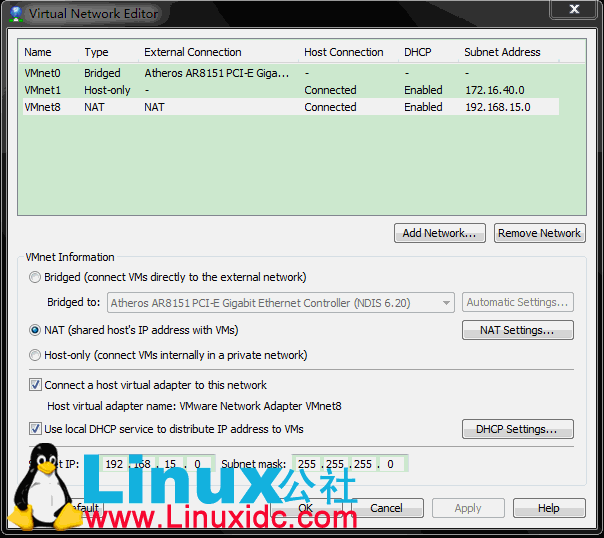Open NAT Settings
The width and height of the screenshot is (604, 538).
tap(518, 330)
